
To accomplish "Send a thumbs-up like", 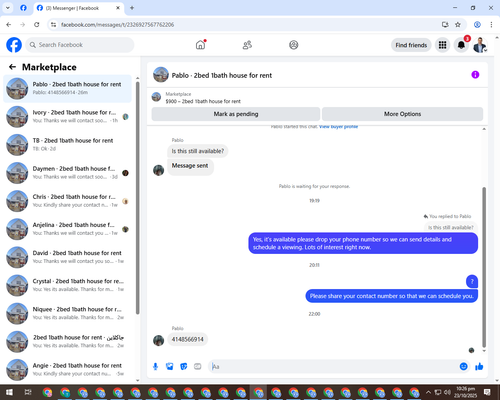I will click(x=479, y=367).
